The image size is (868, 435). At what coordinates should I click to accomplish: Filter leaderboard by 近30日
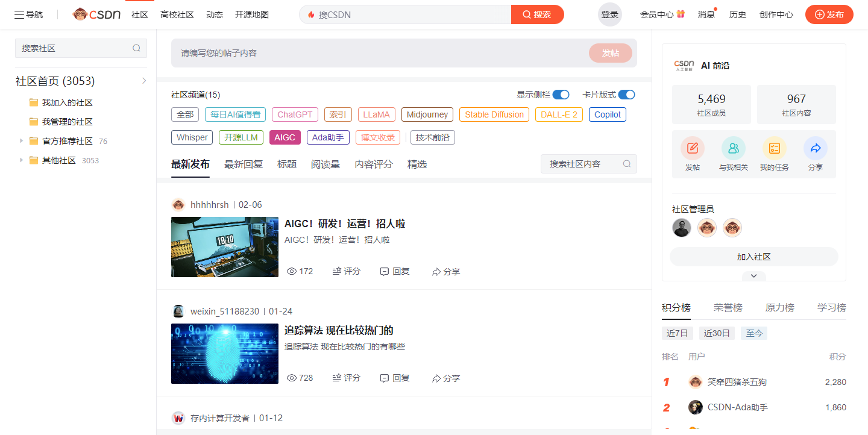(x=717, y=333)
